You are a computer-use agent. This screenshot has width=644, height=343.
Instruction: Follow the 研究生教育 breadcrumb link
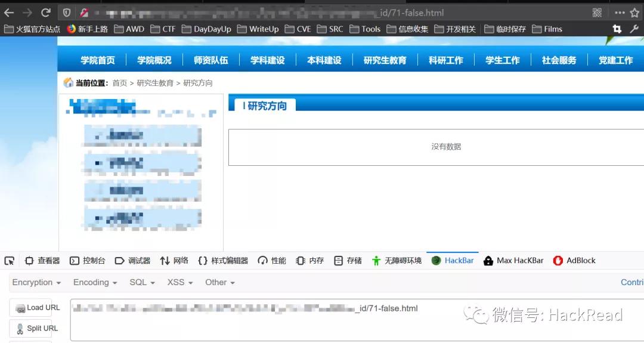(155, 83)
